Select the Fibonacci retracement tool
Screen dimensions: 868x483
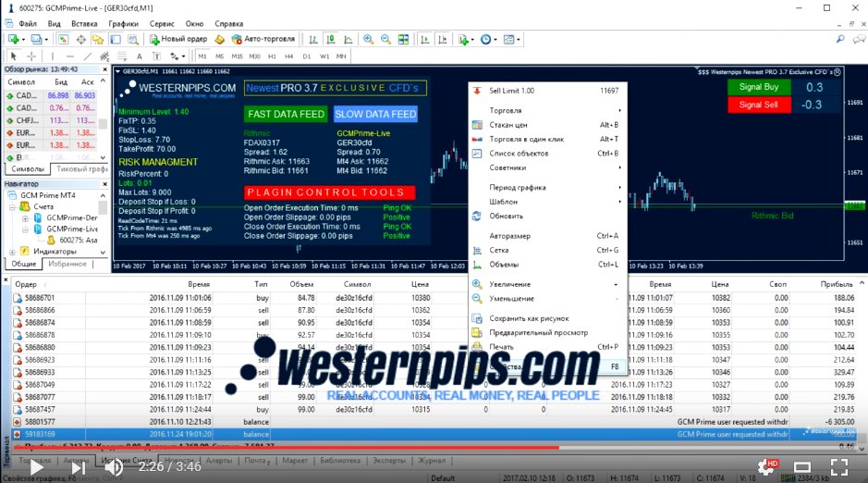pos(122,56)
